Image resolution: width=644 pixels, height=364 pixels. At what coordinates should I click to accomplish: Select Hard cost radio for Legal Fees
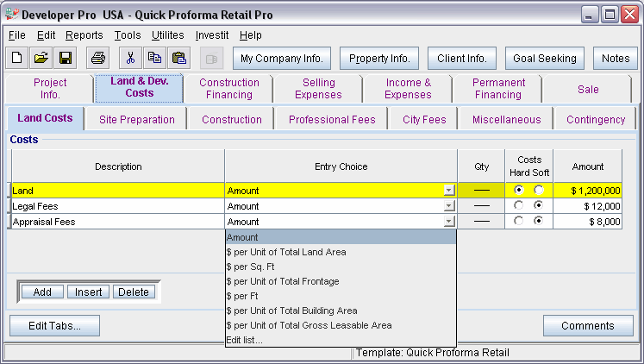point(519,205)
